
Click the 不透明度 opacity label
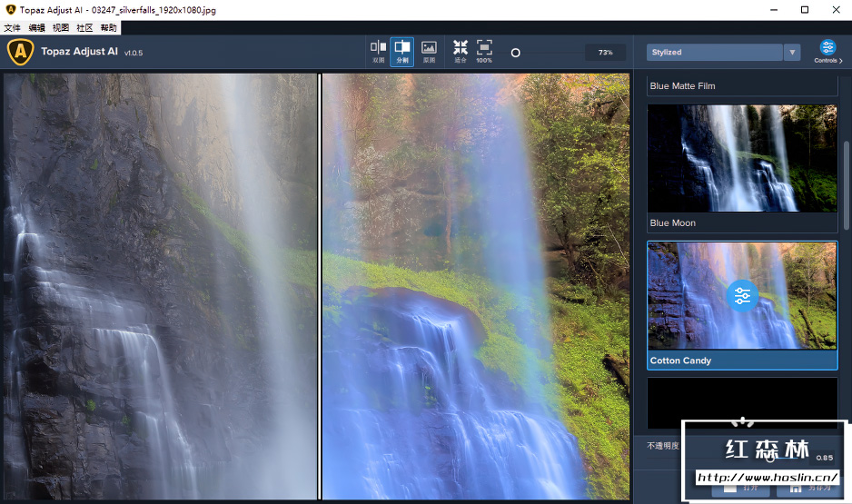point(663,446)
